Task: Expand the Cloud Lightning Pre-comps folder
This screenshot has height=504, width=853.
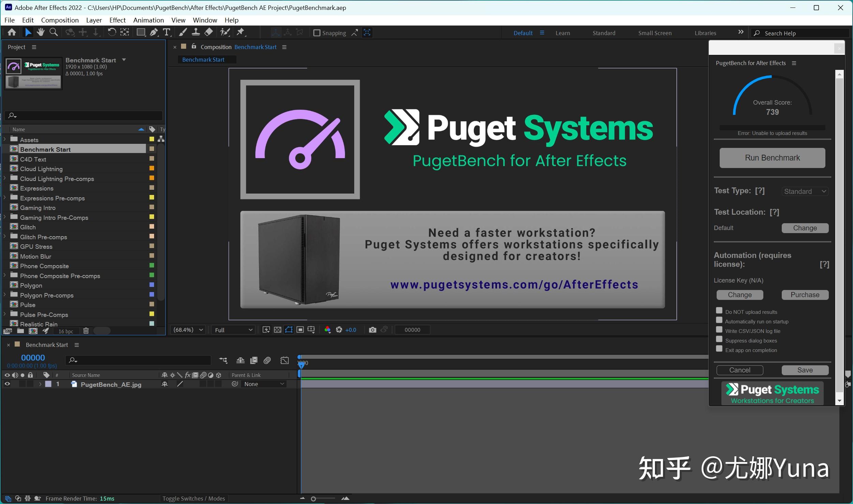Action: 4,178
